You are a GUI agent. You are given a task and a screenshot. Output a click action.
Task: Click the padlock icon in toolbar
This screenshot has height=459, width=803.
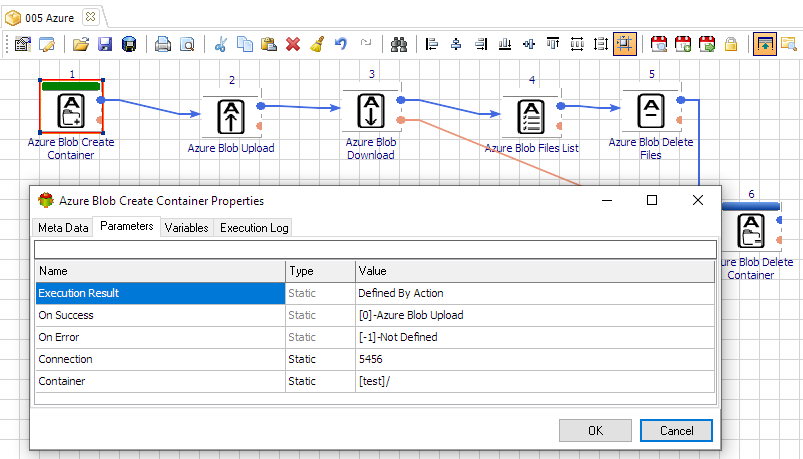[x=731, y=44]
